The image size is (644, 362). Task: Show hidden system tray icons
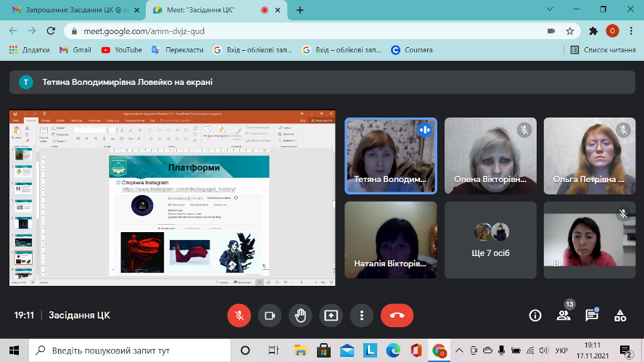pos(459,350)
